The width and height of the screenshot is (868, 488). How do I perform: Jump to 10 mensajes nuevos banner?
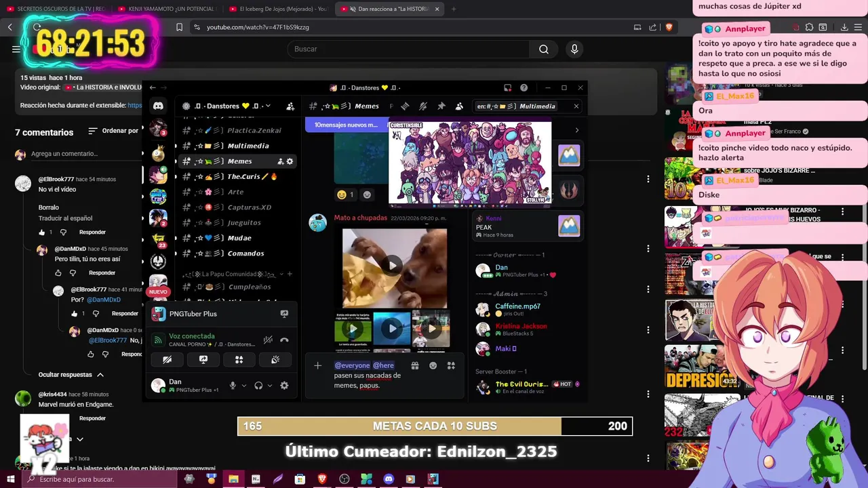click(345, 125)
